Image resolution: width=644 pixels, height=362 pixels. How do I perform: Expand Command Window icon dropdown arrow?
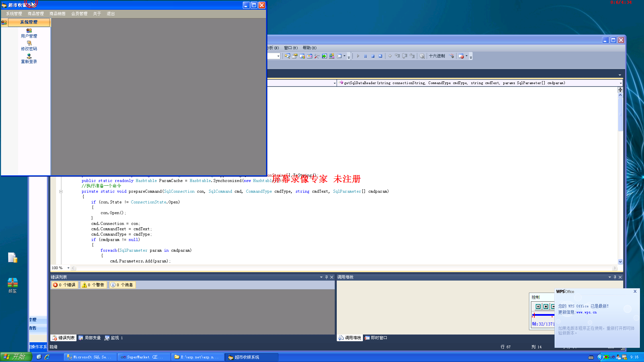344,56
